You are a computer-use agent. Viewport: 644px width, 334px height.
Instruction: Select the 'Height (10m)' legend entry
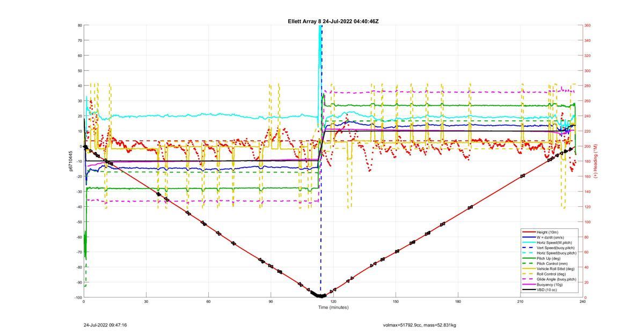548,232
